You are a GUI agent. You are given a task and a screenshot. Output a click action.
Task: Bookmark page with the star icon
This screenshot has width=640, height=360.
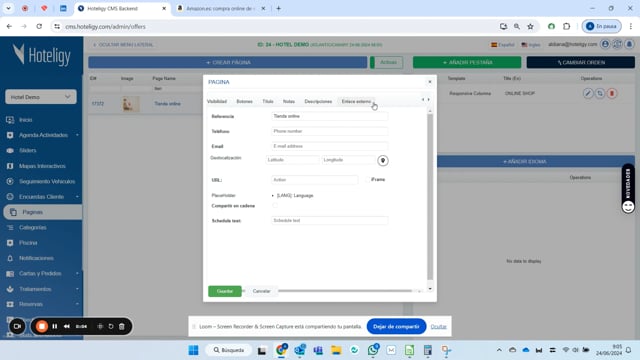530,27
